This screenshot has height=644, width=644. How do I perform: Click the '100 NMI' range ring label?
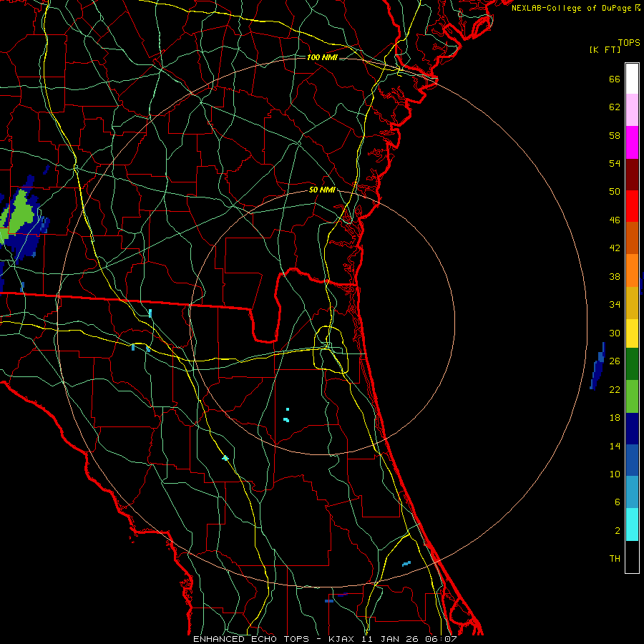tap(322, 57)
